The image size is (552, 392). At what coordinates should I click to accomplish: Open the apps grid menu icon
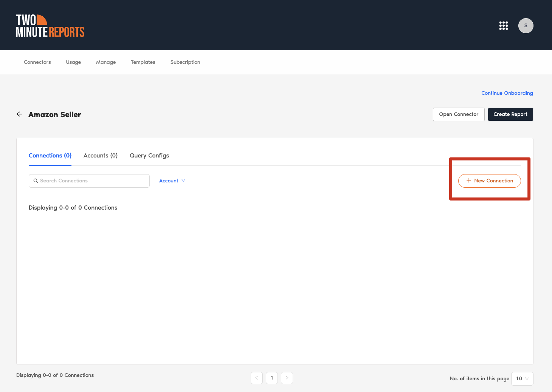click(x=503, y=26)
